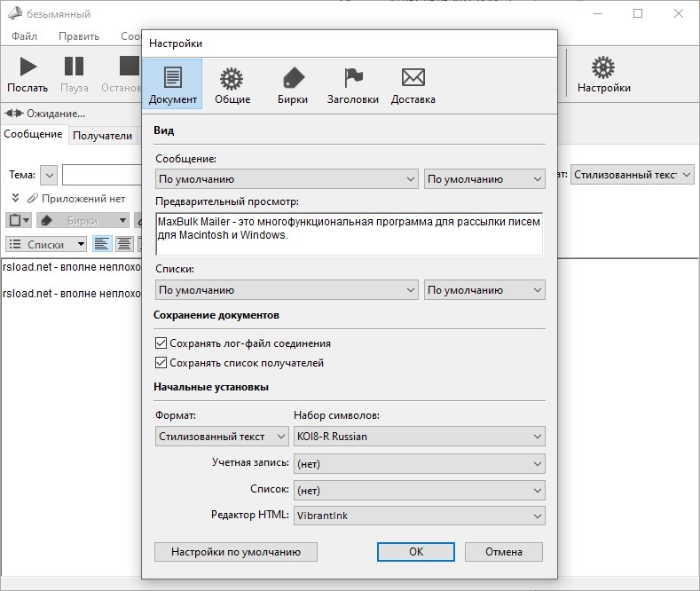Open the Бирки tag settings tab
Screen dimensions: 700x591
(293, 84)
